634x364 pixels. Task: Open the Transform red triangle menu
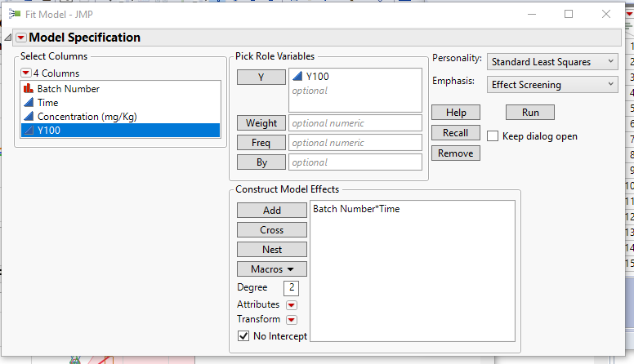pos(292,320)
